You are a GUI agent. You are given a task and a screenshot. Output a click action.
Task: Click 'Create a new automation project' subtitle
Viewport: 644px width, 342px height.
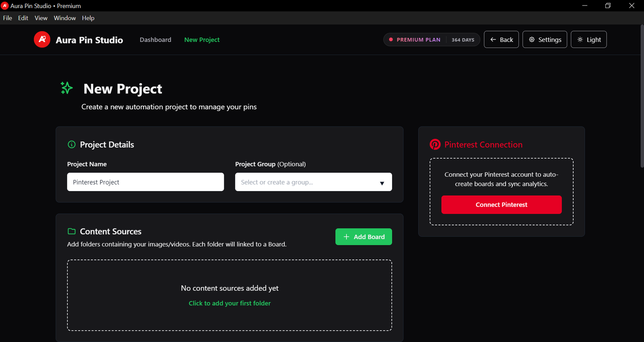pyautogui.click(x=169, y=107)
